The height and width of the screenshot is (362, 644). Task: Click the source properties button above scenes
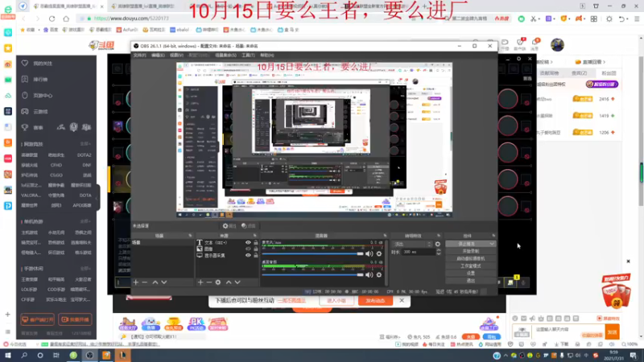click(229, 226)
